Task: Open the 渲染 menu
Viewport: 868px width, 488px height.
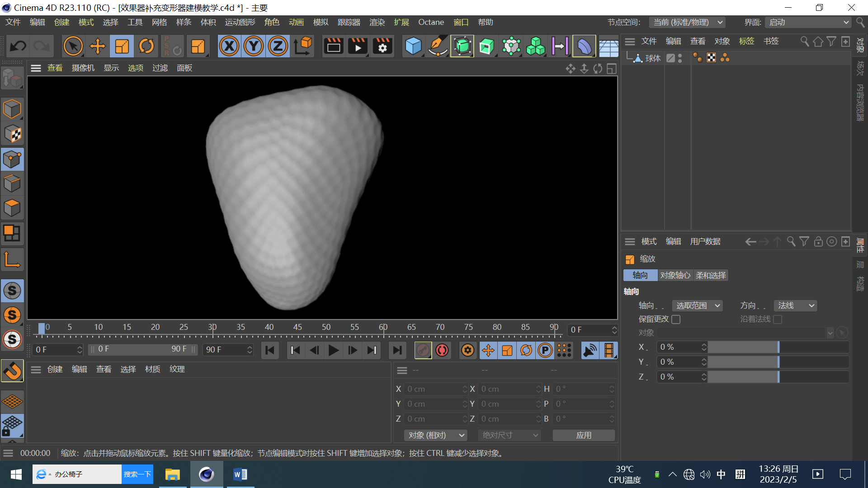Action: point(377,22)
